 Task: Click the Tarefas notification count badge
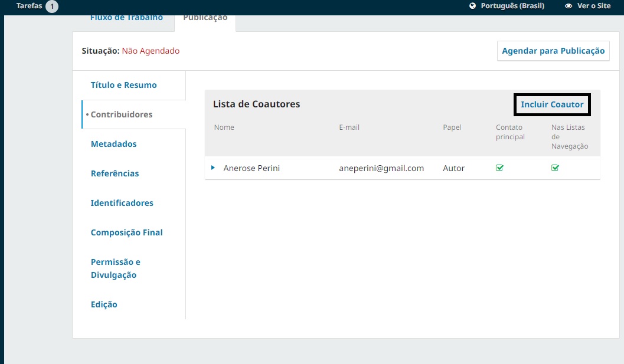(x=52, y=6)
